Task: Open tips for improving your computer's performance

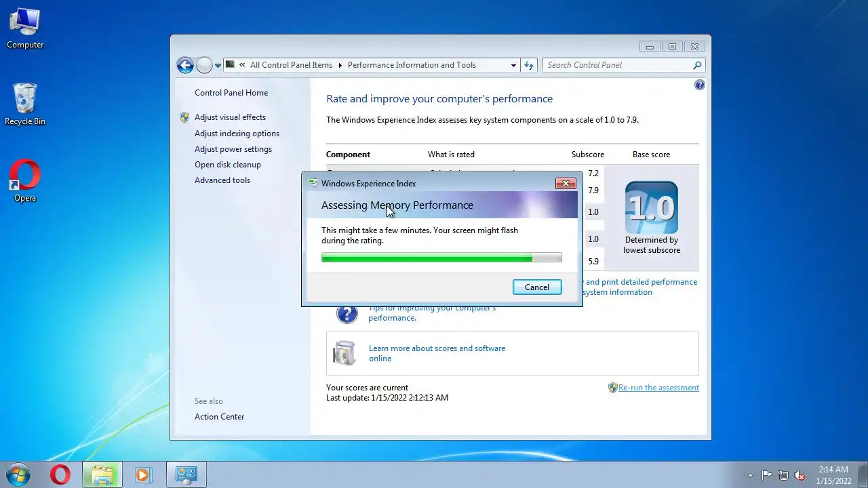Action: click(432, 312)
